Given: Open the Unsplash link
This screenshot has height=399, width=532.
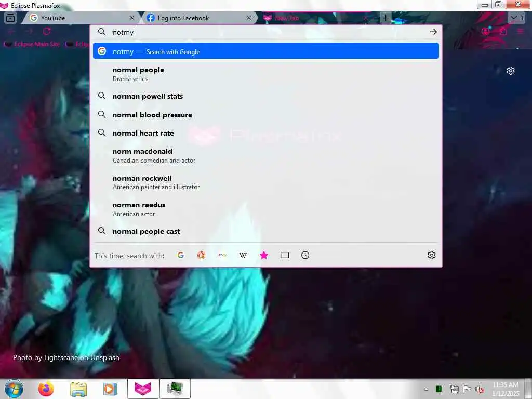Looking at the screenshot, I should (x=105, y=357).
